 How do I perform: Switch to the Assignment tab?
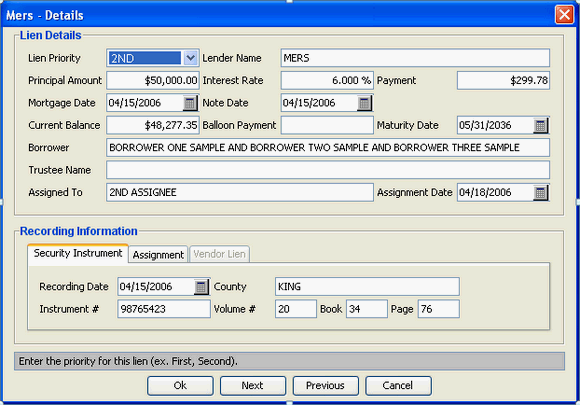point(158,255)
